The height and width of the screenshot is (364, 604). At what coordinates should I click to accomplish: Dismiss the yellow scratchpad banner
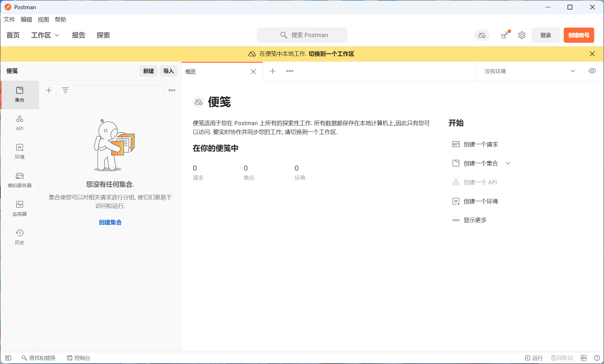pyautogui.click(x=592, y=54)
